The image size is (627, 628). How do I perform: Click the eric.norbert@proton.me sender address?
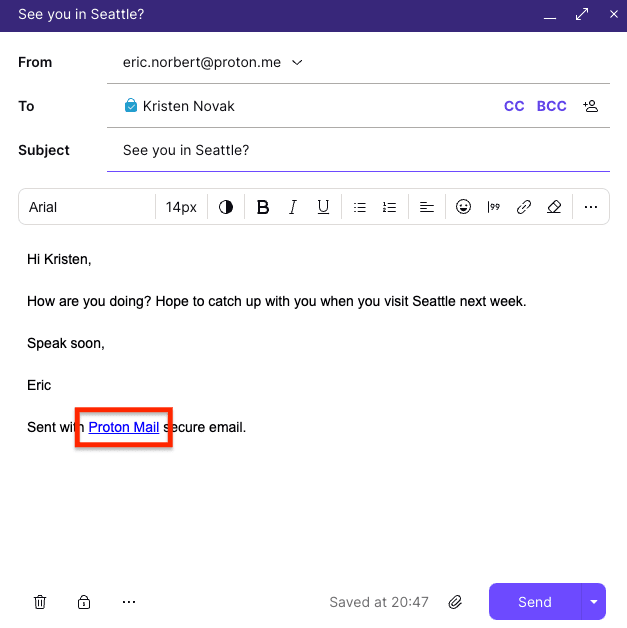click(202, 62)
